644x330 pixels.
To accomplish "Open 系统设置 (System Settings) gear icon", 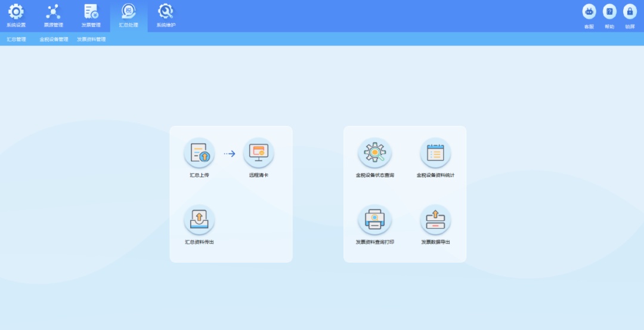I will [x=16, y=12].
